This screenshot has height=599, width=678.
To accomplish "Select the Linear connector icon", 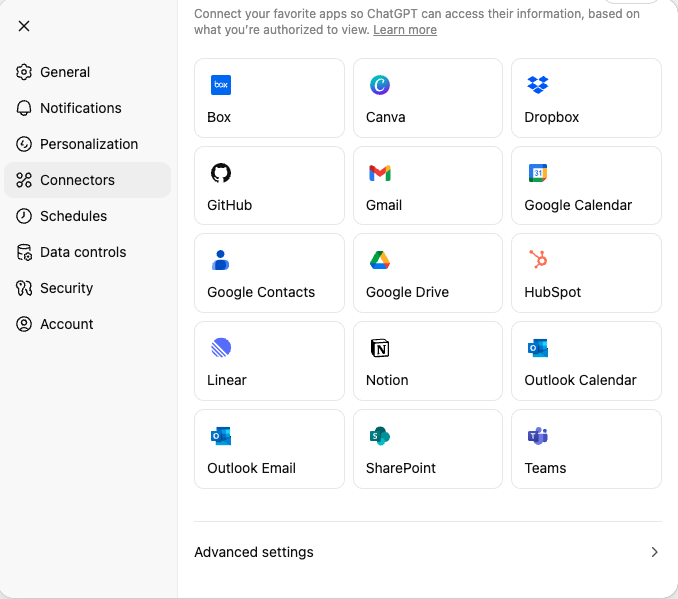I will [221, 348].
